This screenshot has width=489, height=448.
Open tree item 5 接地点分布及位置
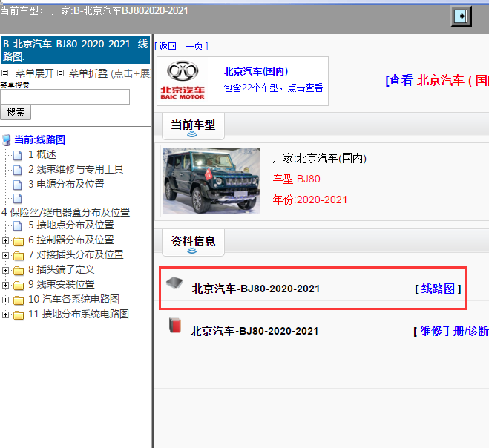point(71,225)
